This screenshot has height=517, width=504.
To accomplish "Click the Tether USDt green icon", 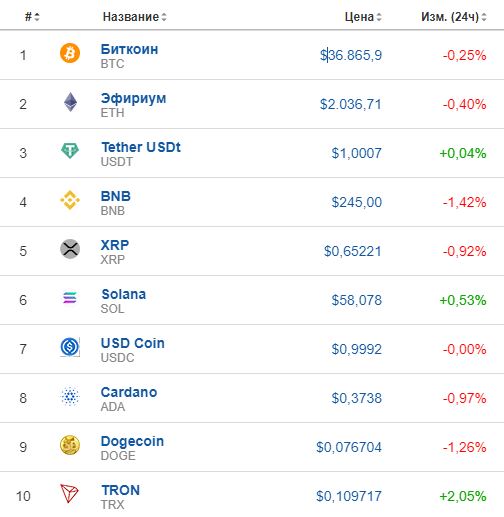I will click(70, 151).
